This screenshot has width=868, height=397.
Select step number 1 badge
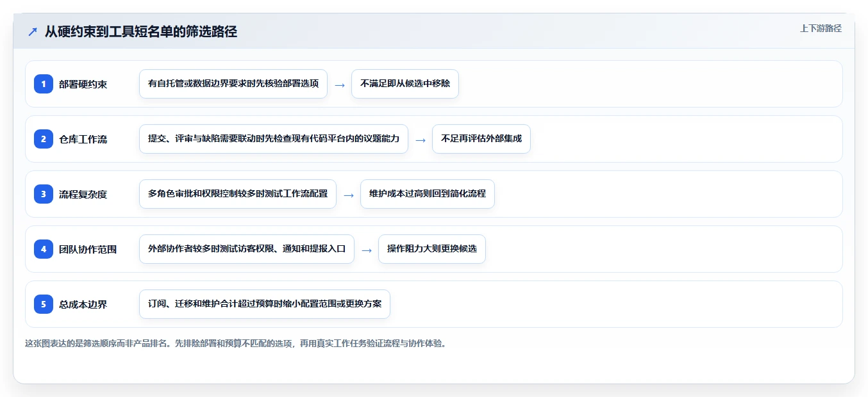pyautogui.click(x=44, y=84)
